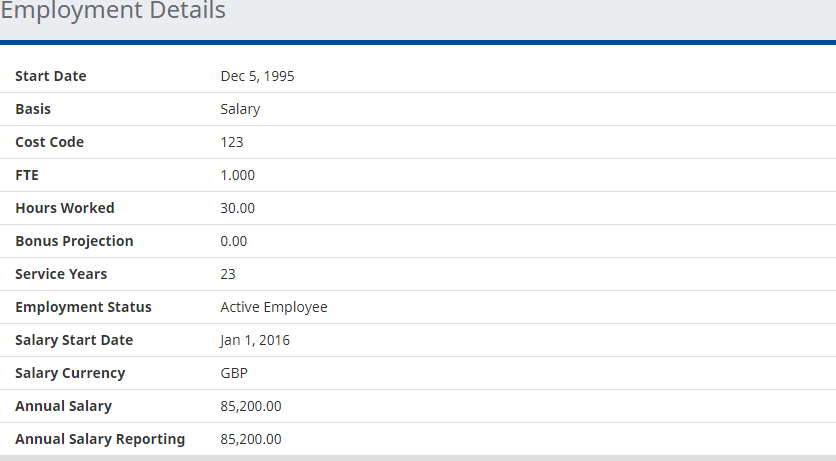Image resolution: width=836 pixels, height=461 pixels.
Task: Select the service years value 23
Action: click(x=228, y=274)
